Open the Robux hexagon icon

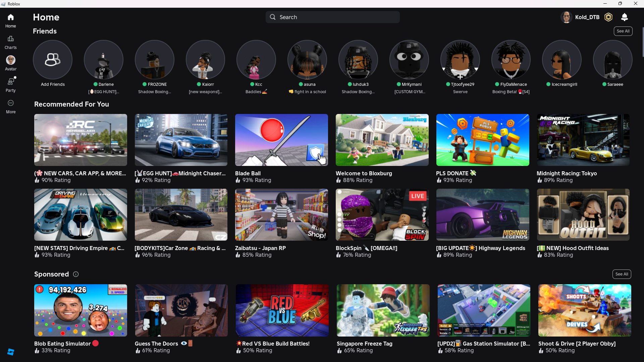point(608,17)
